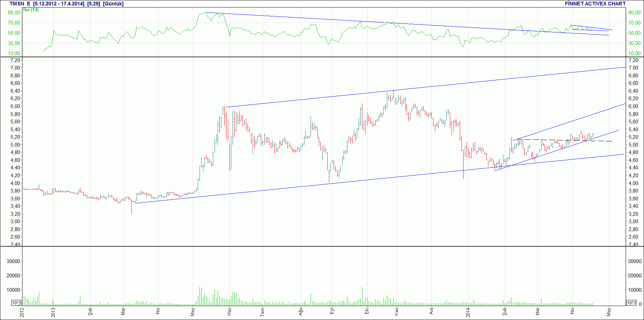Click the 30000 label on the left volume axis
Screen dimensions: 644x320
[14, 261]
